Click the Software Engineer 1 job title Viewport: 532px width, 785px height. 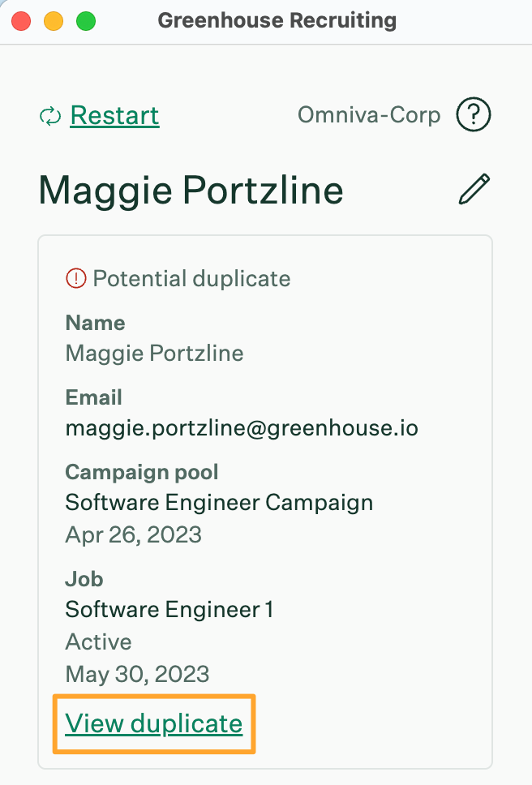coord(169,610)
